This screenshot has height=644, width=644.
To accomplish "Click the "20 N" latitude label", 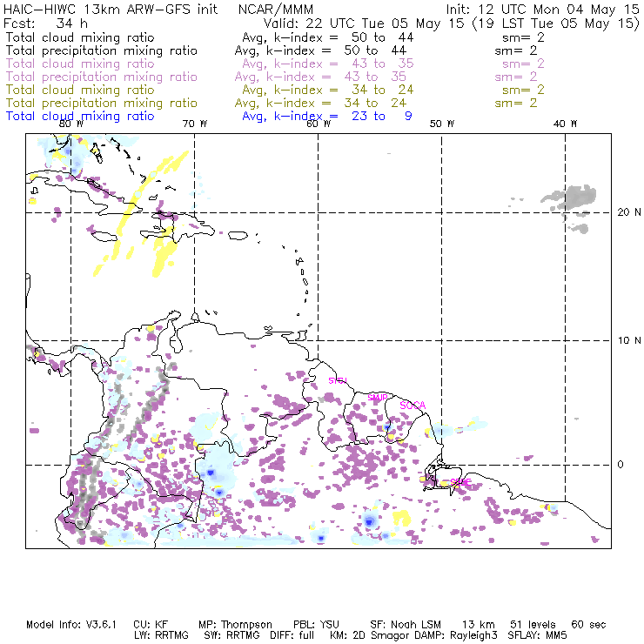I will (629, 212).
